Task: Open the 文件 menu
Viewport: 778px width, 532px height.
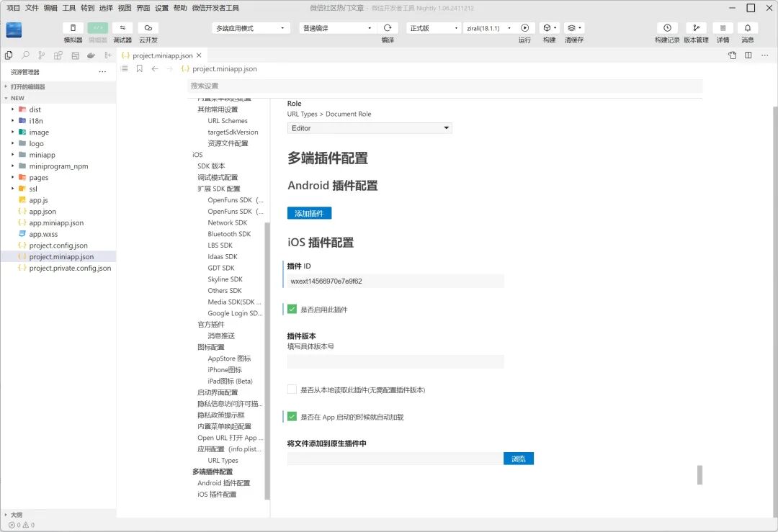Action: (x=32, y=8)
